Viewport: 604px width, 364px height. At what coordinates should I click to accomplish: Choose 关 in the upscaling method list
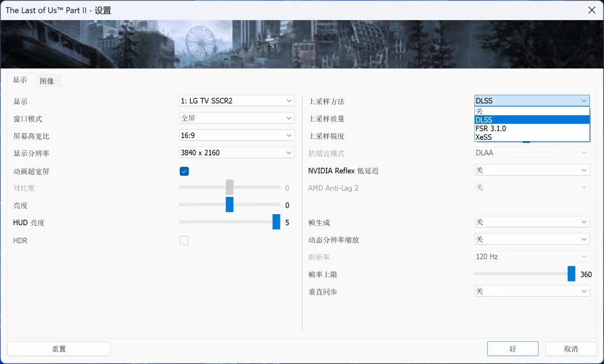coord(532,111)
